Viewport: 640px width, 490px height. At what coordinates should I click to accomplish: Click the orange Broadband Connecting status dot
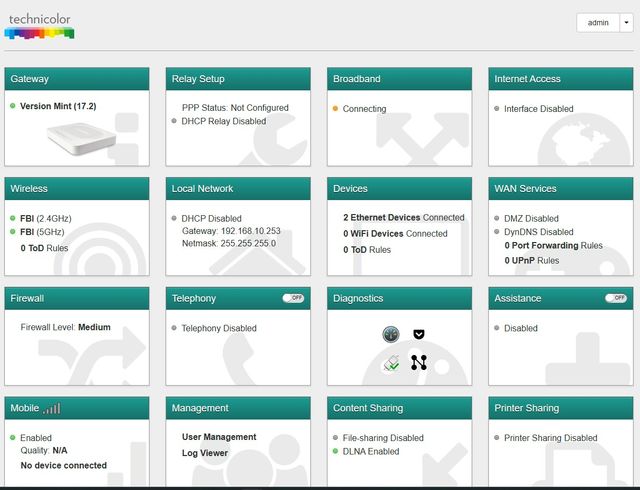coord(335,109)
